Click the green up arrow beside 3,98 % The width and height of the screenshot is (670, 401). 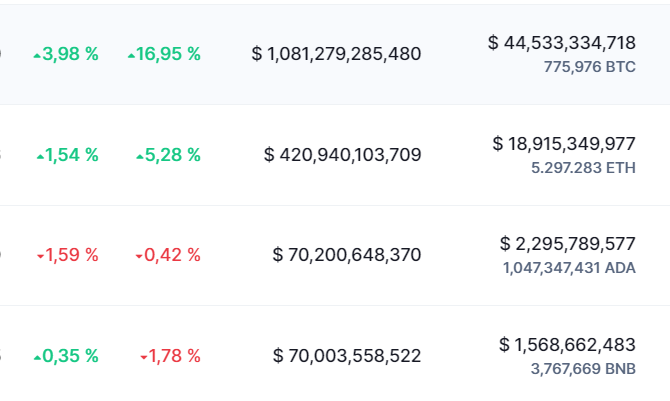click(37, 56)
